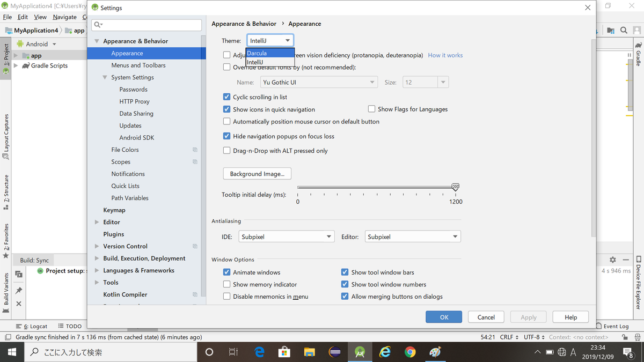Click the inspector face icon in status bar

[636, 337]
